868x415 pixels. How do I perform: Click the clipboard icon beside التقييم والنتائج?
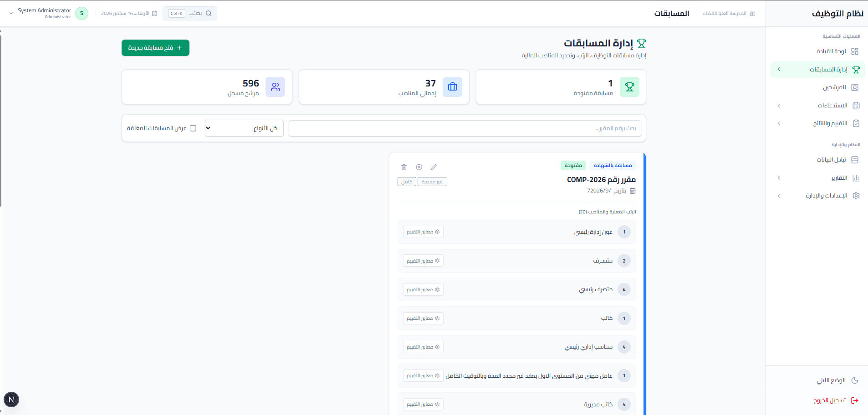[856, 123]
